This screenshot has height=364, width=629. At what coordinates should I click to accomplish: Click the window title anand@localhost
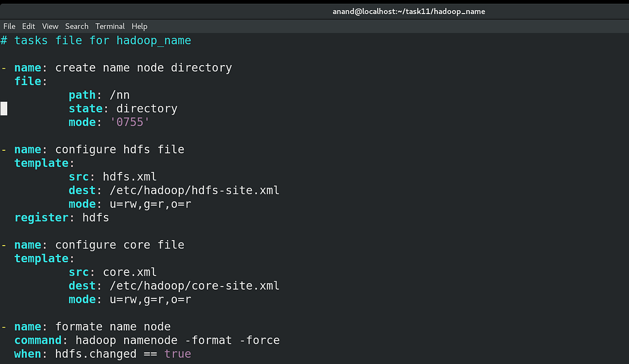point(408,12)
